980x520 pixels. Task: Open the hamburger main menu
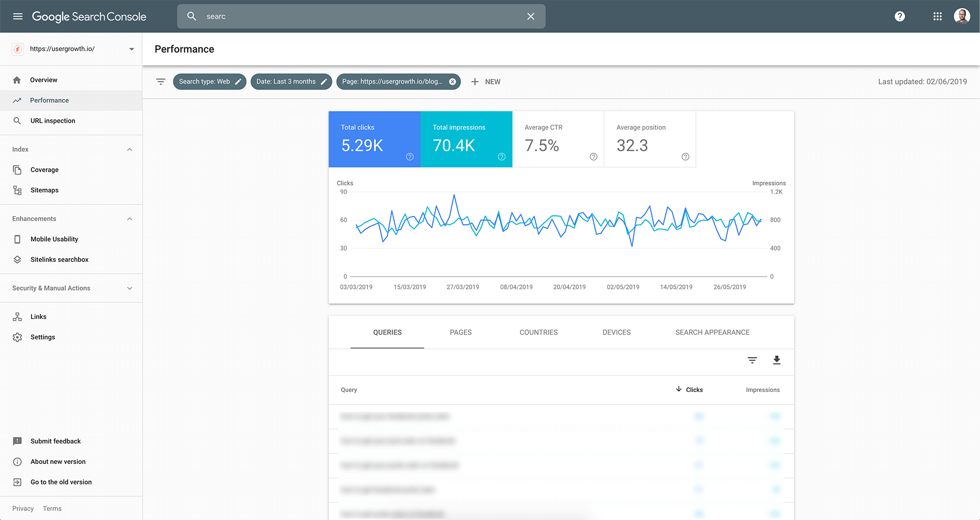coord(18,16)
